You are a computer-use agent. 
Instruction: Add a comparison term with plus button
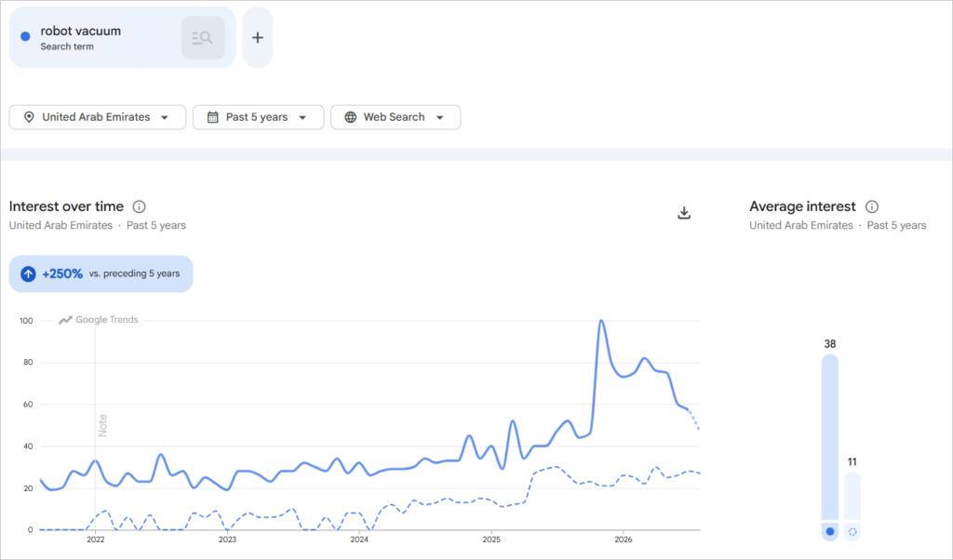click(x=258, y=37)
